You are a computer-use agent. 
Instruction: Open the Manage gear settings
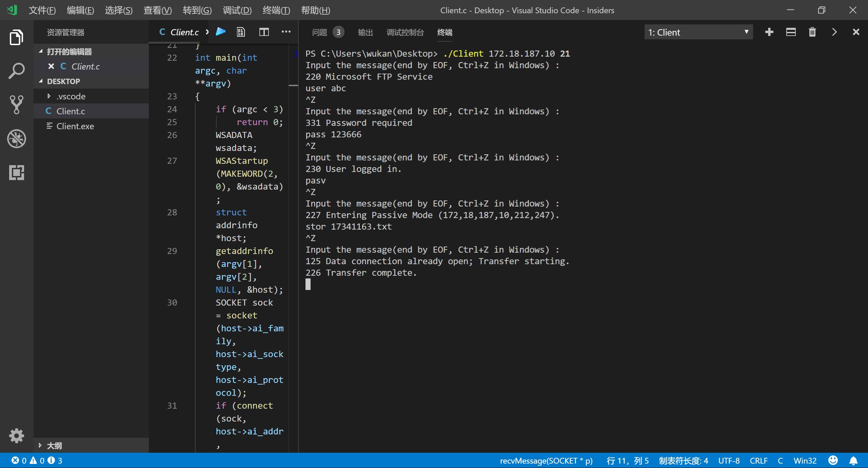pyautogui.click(x=16, y=436)
